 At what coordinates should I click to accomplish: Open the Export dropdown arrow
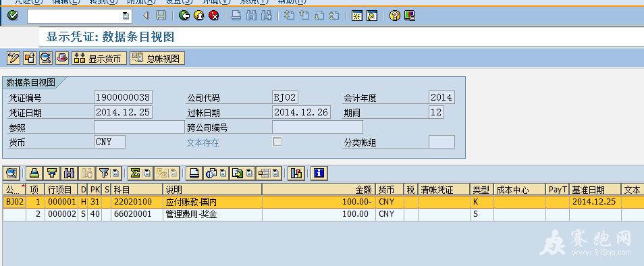tap(249, 174)
